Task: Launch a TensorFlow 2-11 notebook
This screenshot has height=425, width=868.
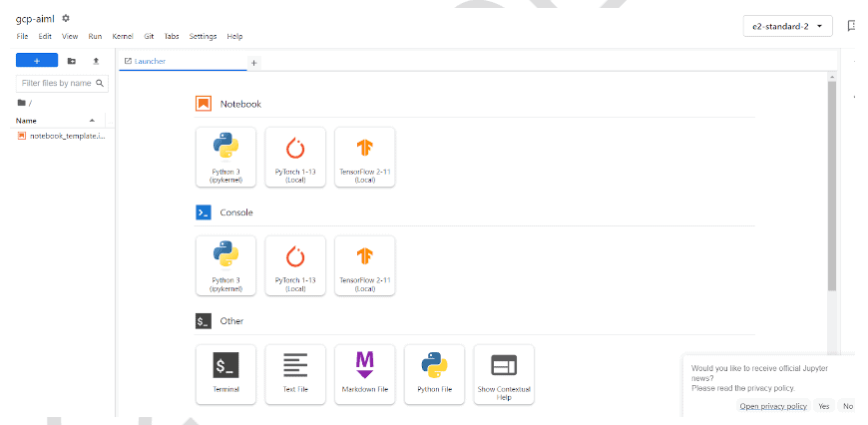Action: (x=364, y=156)
